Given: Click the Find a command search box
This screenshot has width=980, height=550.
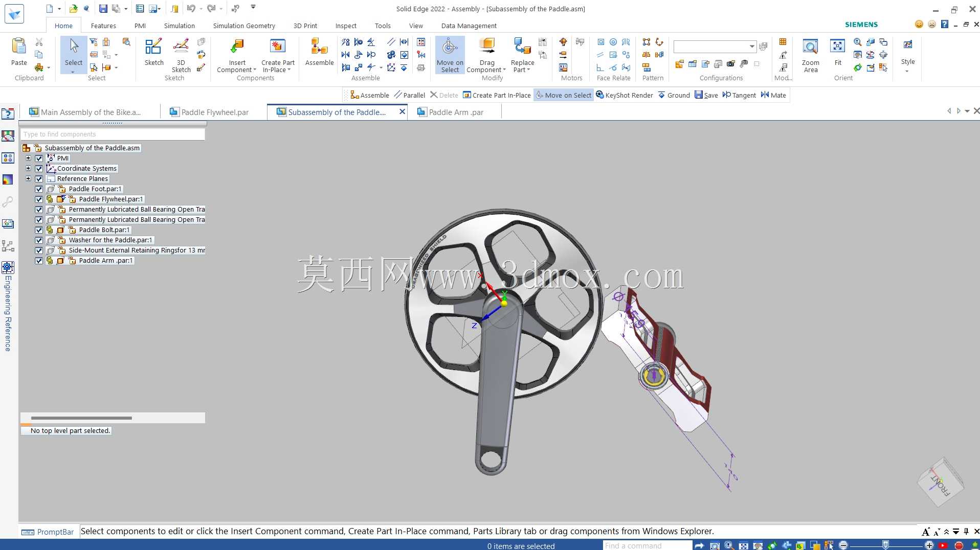Looking at the screenshot, I should click(x=648, y=545).
